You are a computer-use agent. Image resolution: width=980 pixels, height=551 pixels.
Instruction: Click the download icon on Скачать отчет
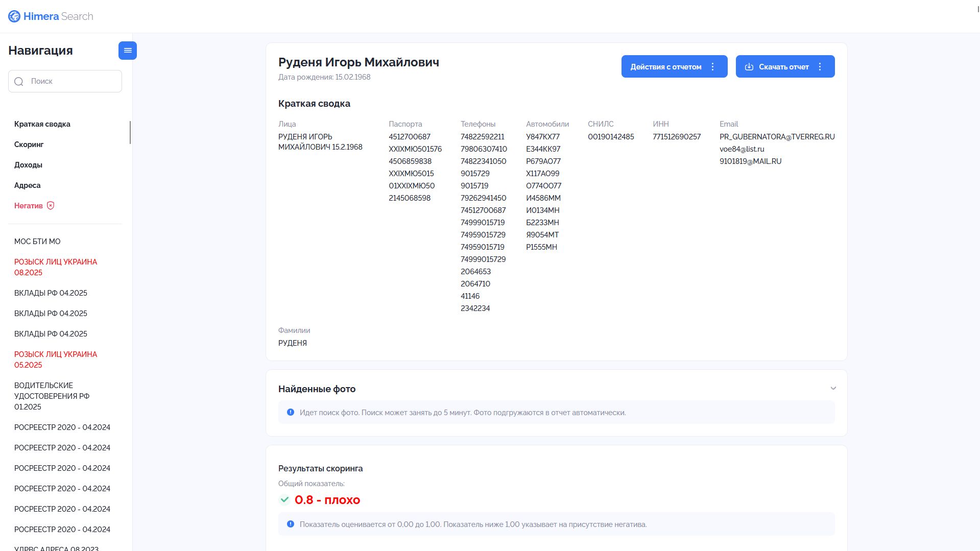(749, 67)
